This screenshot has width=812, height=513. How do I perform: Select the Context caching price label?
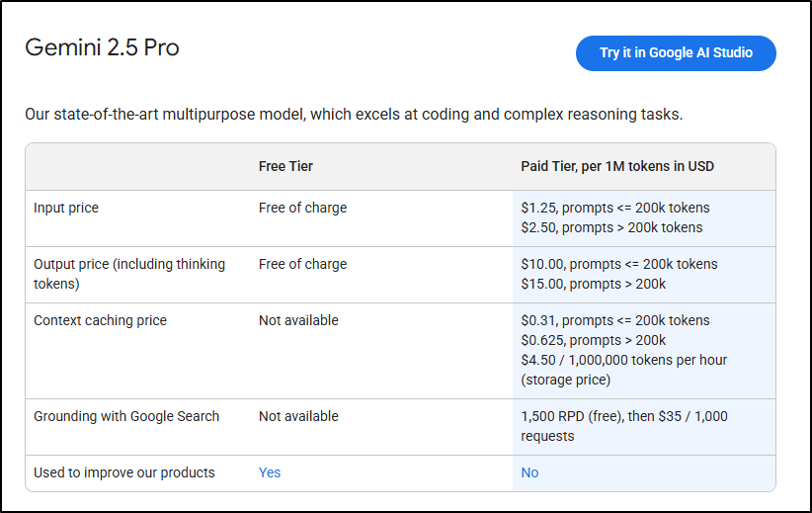tap(100, 321)
